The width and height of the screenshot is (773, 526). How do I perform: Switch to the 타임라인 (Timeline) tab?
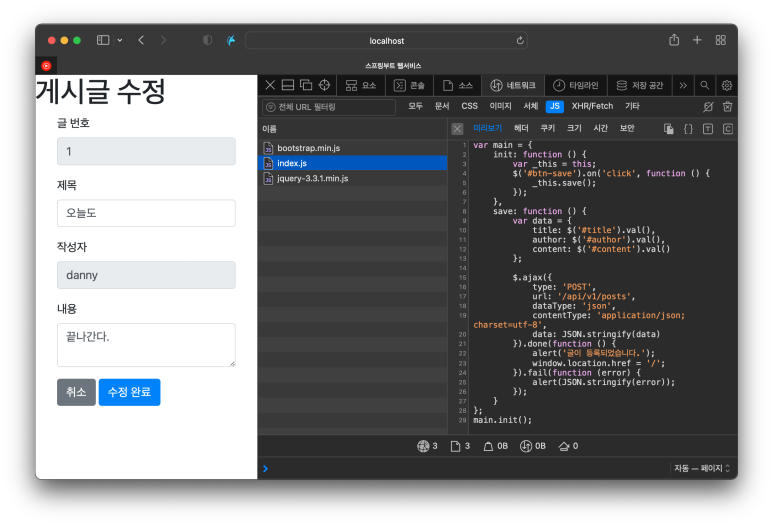[575, 85]
